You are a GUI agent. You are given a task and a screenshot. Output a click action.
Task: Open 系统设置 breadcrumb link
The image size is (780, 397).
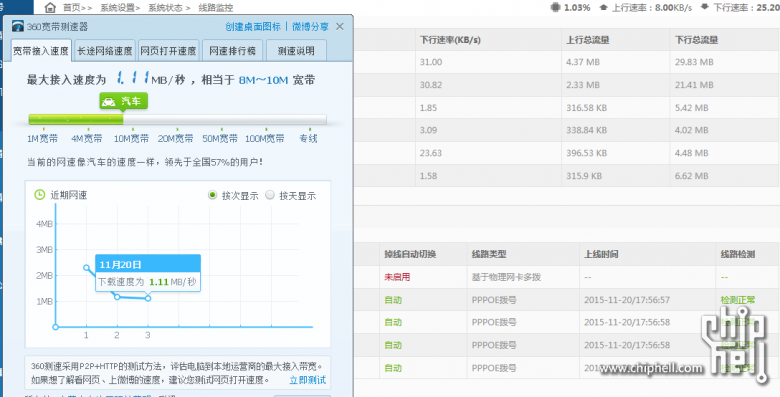(x=117, y=7)
